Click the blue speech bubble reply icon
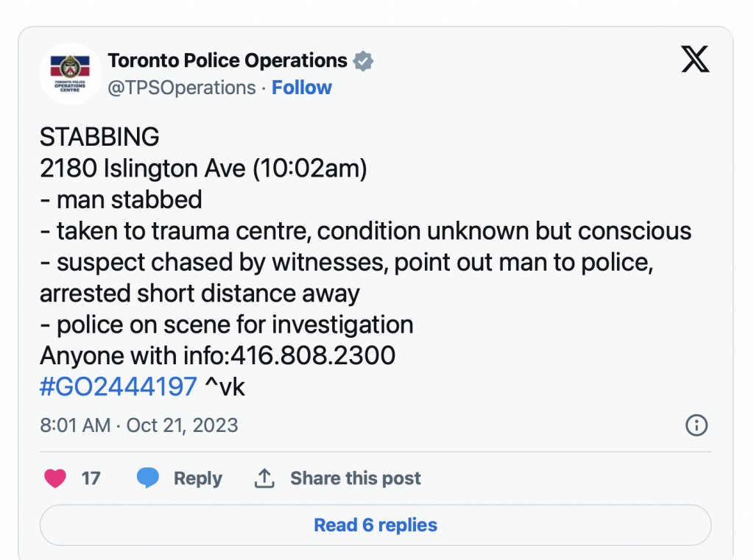This screenshot has width=754, height=560. point(148,478)
